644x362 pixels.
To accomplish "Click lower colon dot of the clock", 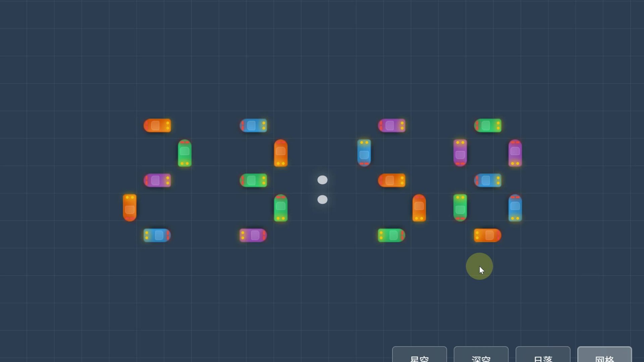I will (x=322, y=200).
